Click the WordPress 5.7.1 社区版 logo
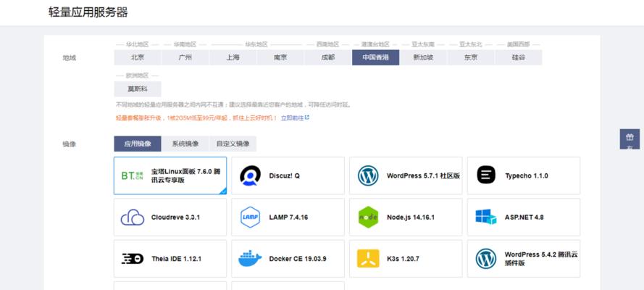Image resolution: width=644 pixels, height=290 pixels. (368, 175)
